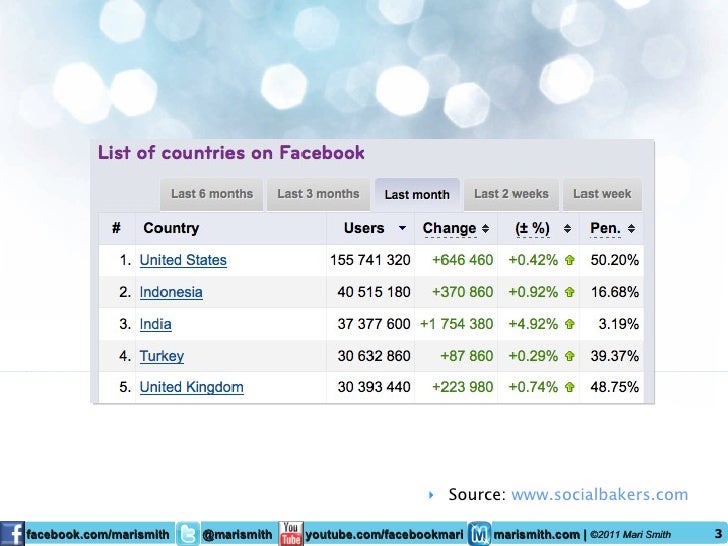This screenshot has width=728, height=546.
Task: Sort using the (± %) column arrows
Action: point(567,228)
